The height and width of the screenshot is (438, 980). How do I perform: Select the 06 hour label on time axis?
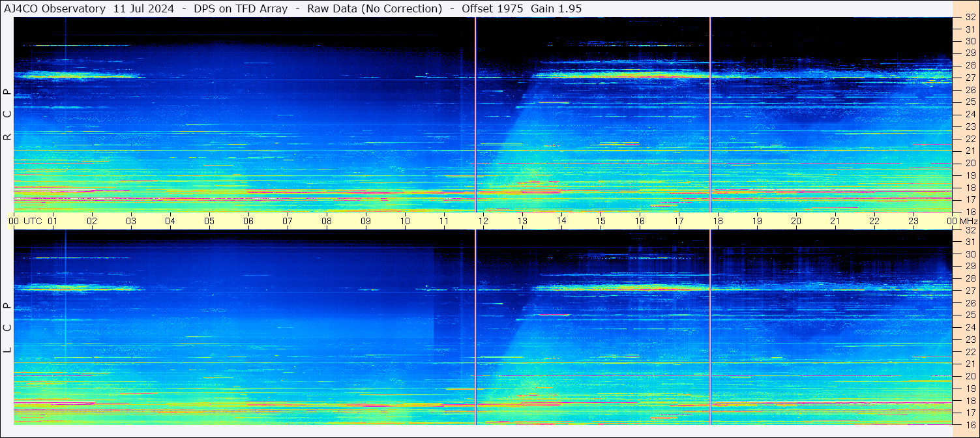(248, 221)
